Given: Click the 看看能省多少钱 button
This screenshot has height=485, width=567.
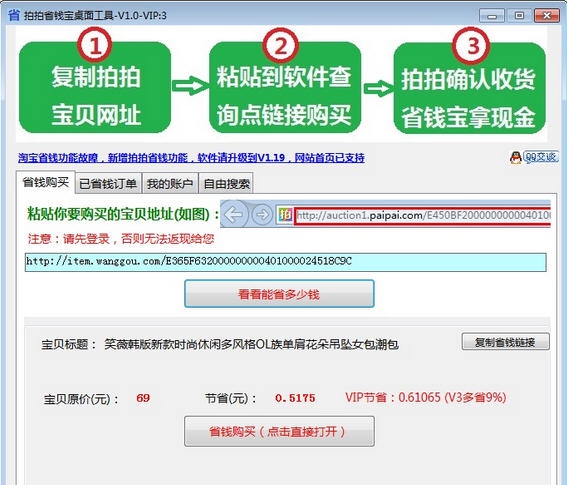Looking at the screenshot, I should click(x=279, y=294).
